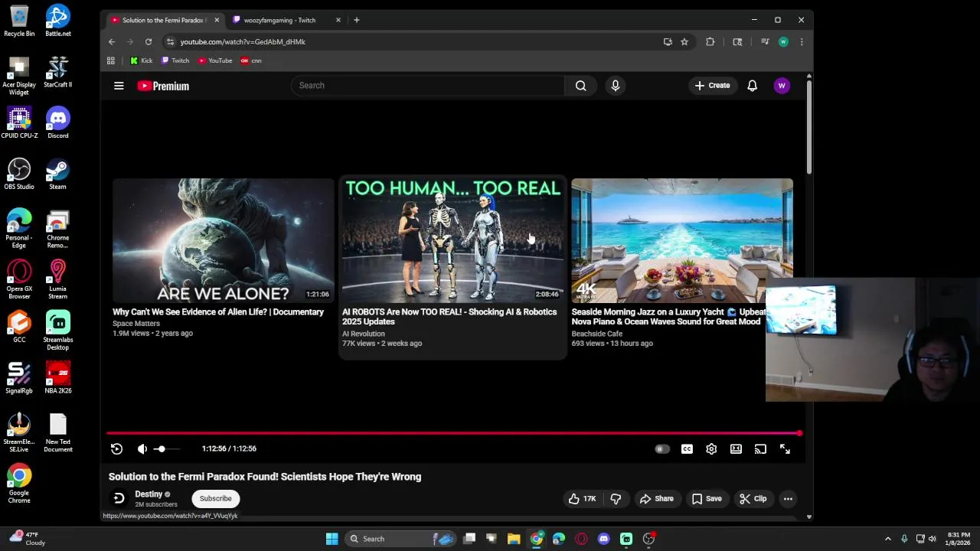Like the video with 17K thumbs up
The width and height of the screenshot is (980, 551).
point(583,499)
